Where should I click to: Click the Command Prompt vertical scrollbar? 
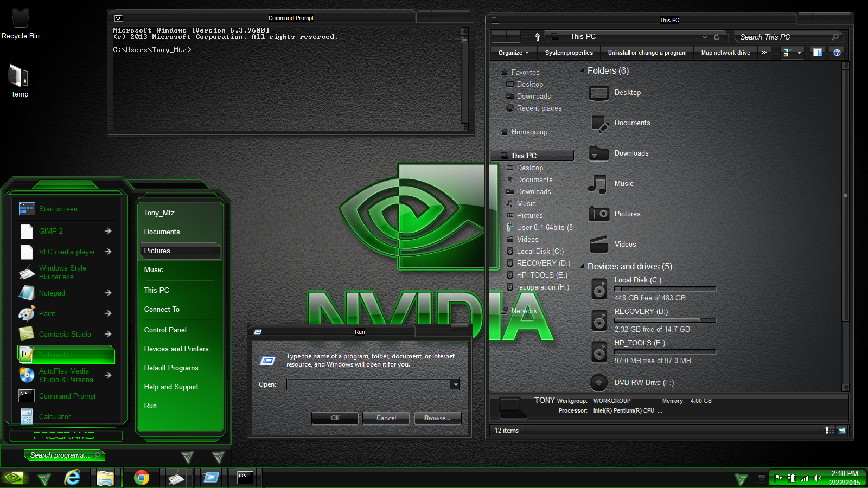[x=464, y=79]
